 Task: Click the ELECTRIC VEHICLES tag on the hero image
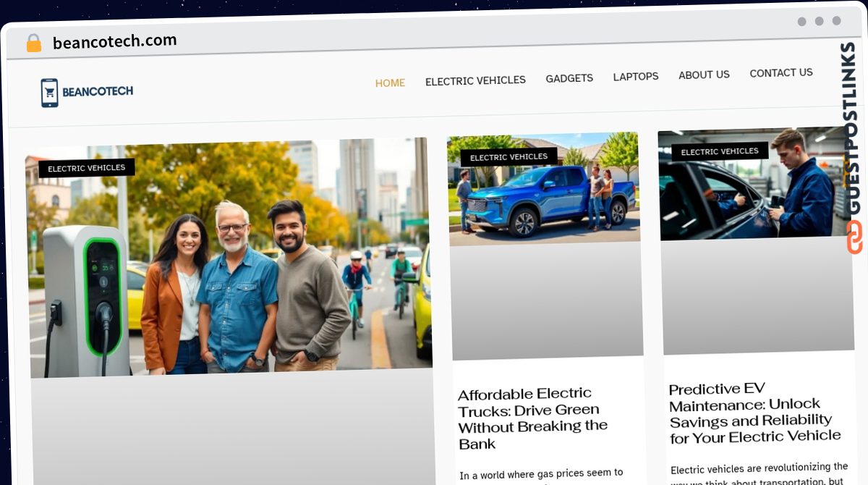pyautogui.click(x=88, y=167)
